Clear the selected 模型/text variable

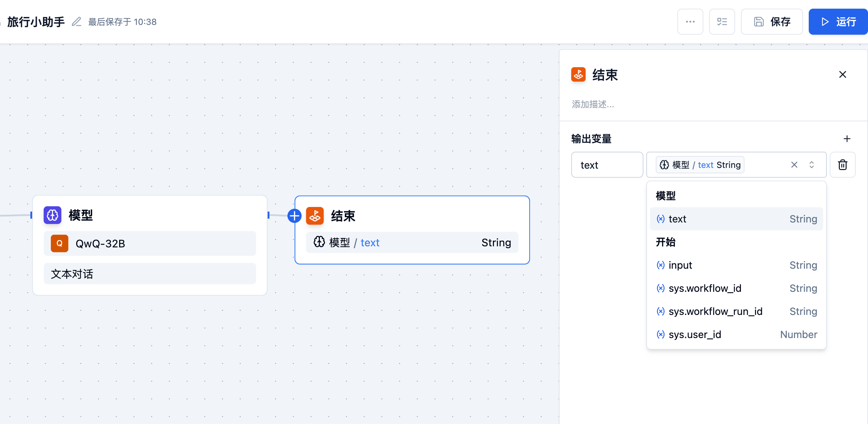pyautogui.click(x=794, y=165)
